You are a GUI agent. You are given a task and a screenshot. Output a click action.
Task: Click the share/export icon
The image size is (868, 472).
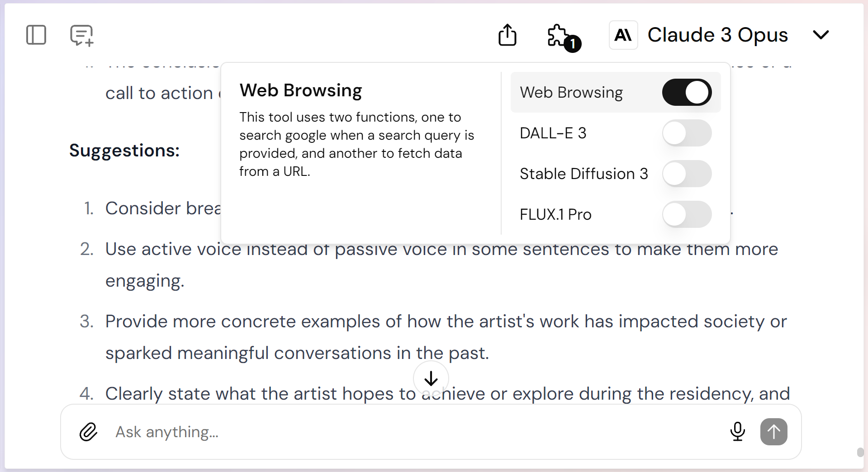click(507, 35)
